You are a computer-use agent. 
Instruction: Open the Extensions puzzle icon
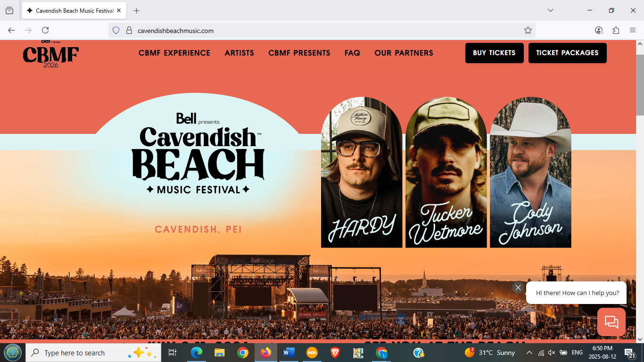point(616,30)
